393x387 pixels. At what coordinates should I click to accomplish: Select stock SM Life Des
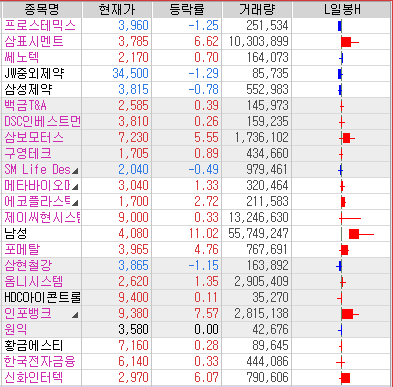[x=37, y=170]
